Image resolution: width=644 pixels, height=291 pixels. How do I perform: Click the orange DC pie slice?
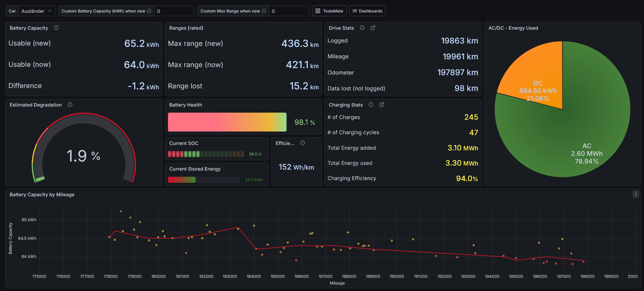(539, 81)
